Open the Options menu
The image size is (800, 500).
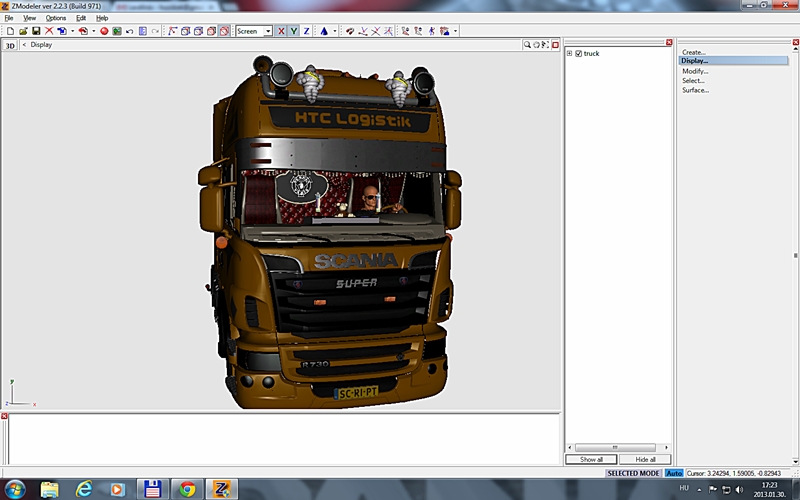[56, 18]
